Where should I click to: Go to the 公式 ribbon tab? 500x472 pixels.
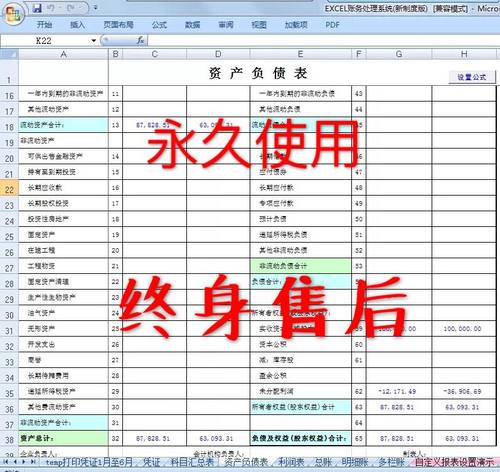(159, 25)
